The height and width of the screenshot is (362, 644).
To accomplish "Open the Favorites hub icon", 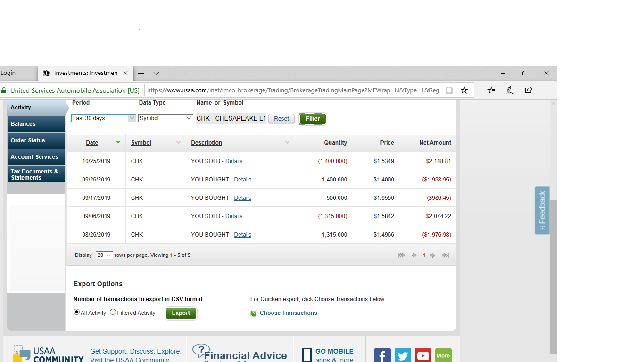I will [491, 90].
